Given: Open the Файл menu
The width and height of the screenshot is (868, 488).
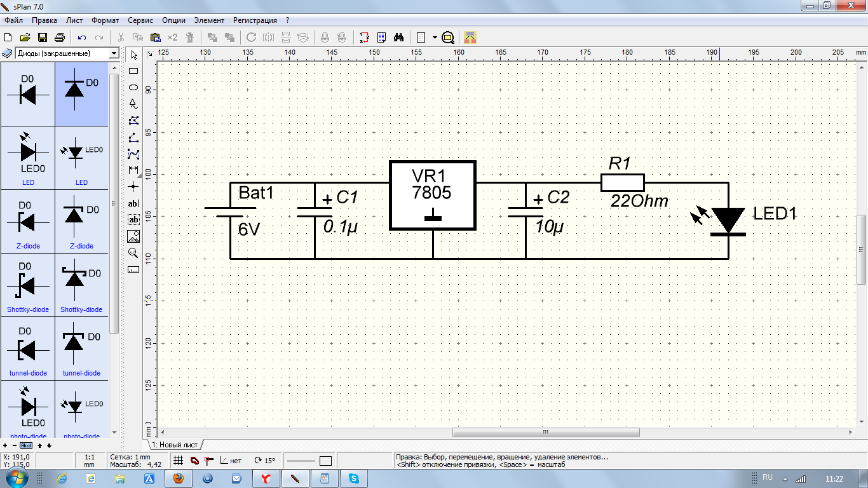Looking at the screenshot, I should (13, 20).
